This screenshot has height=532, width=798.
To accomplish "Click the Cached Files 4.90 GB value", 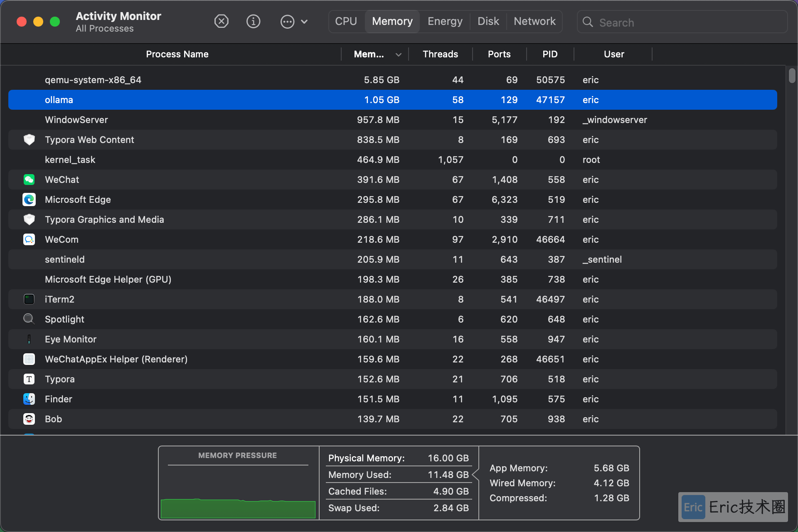I will 451,491.
